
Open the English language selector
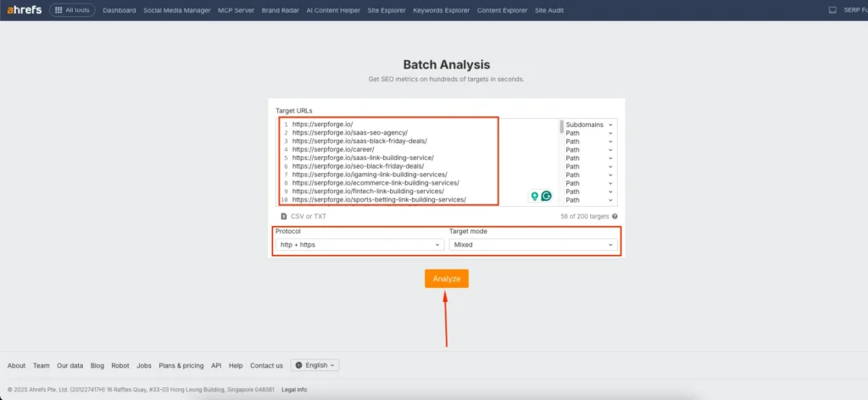[315, 365]
